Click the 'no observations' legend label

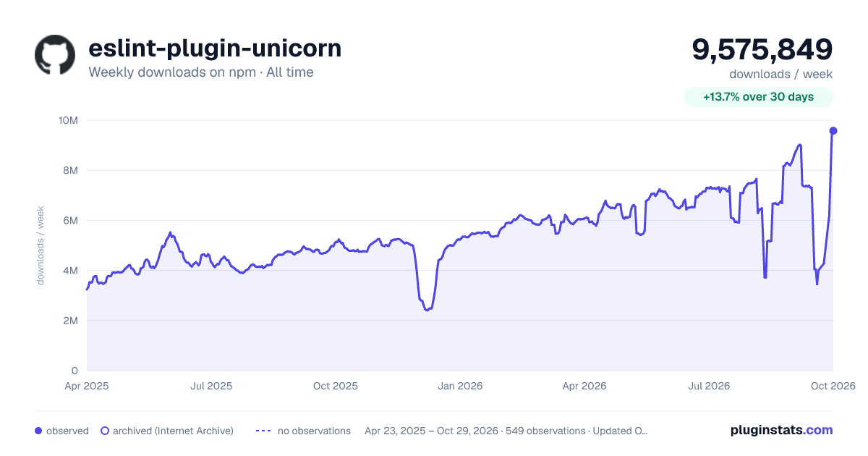point(314,431)
